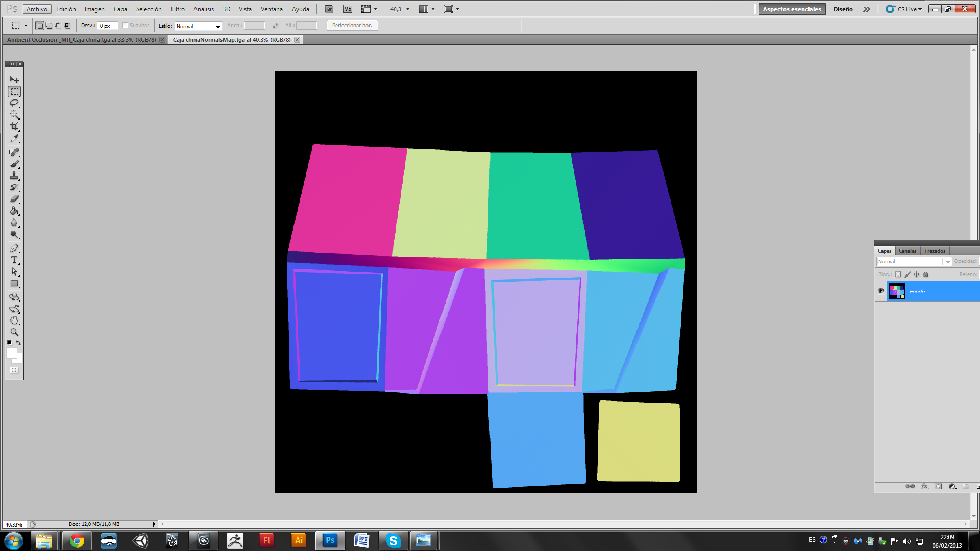The width and height of the screenshot is (980, 551).
Task: Select the Eyedropper tool
Action: pos(14,138)
